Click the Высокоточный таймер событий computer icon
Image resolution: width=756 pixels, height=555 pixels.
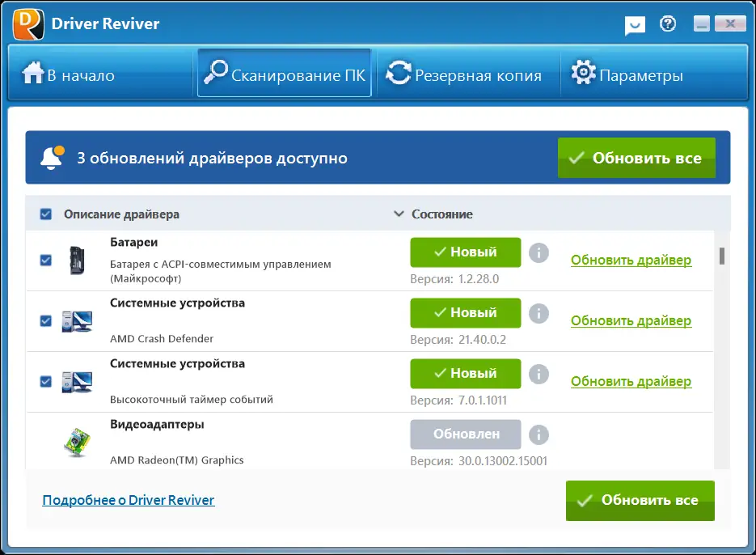(77, 382)
